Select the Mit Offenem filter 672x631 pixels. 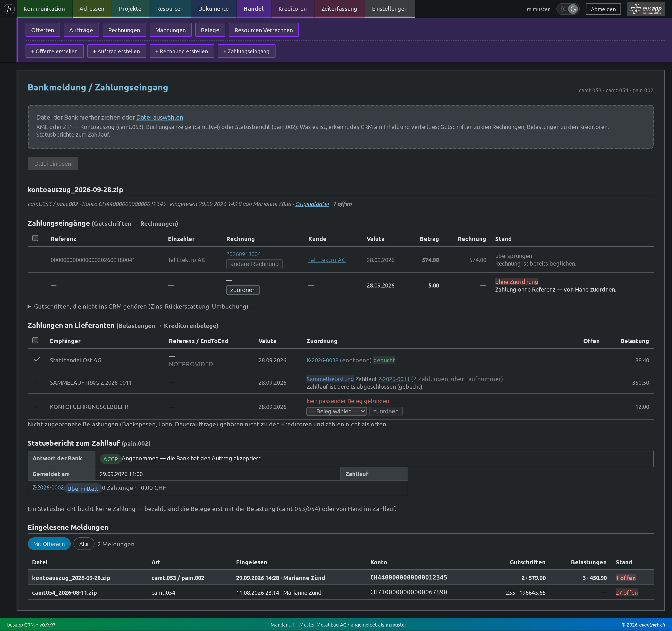[x=49, y=544]
